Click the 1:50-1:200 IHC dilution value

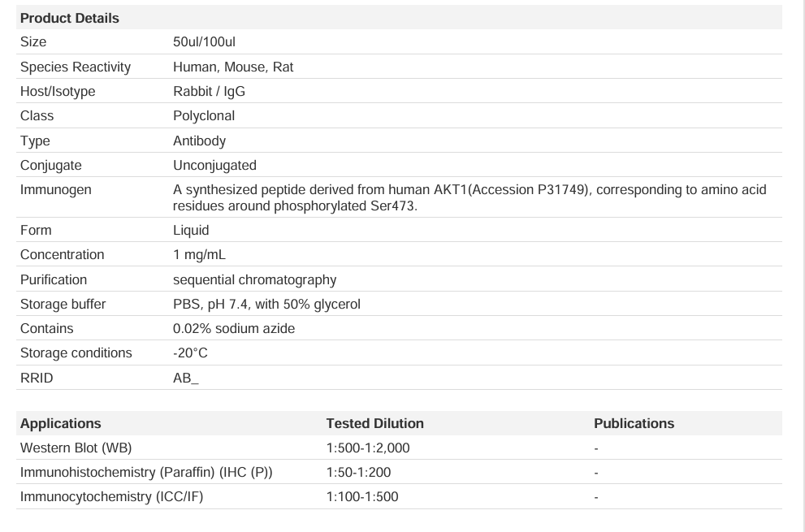pyautogui.click(x=358, y=473)
